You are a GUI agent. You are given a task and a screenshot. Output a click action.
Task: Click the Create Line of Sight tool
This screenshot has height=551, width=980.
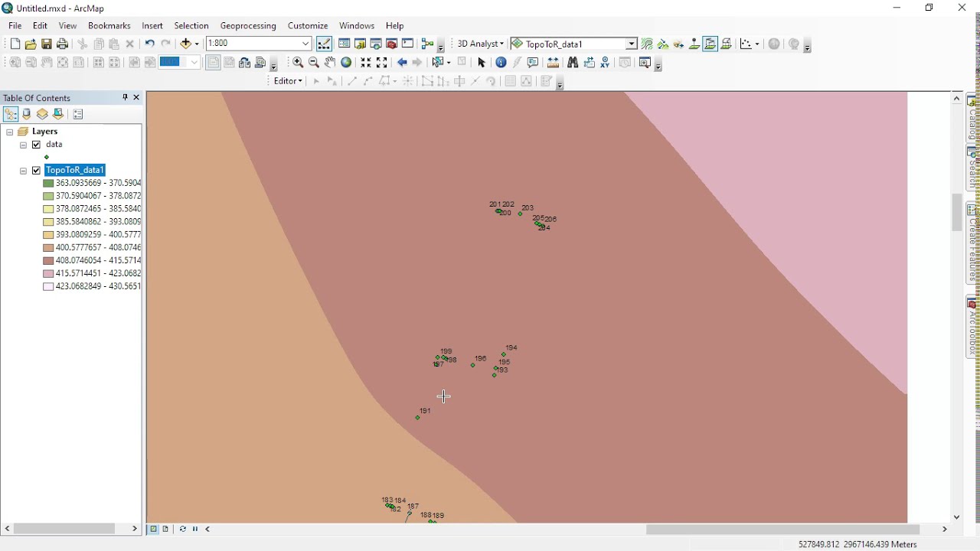[x=679, y=44]
